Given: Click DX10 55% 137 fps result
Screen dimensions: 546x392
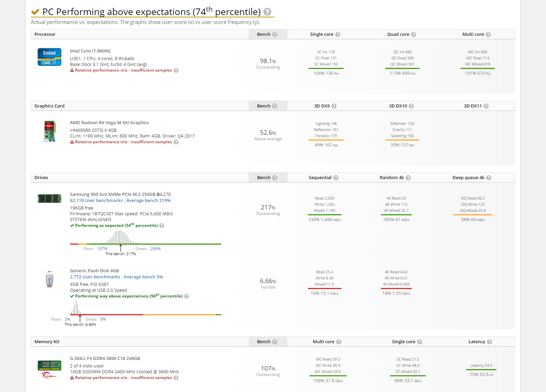Looking at the screenshot, I should (402, 145).
